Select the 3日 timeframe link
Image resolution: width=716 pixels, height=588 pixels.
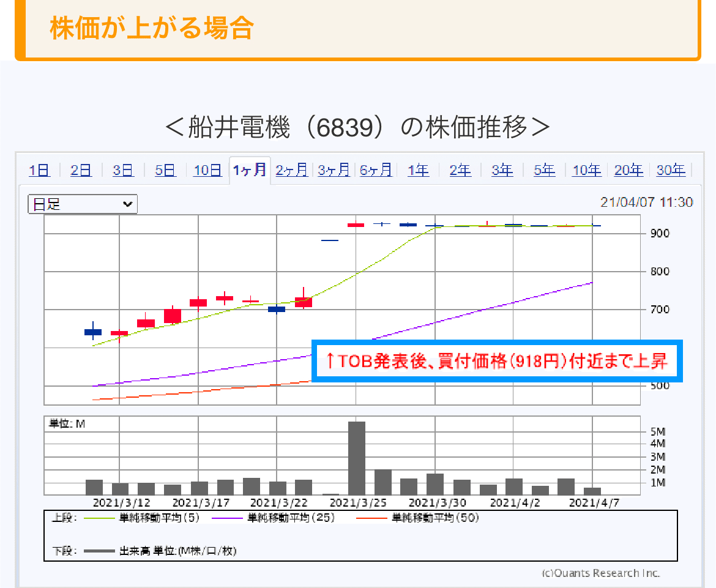click(x=122, y=170)
